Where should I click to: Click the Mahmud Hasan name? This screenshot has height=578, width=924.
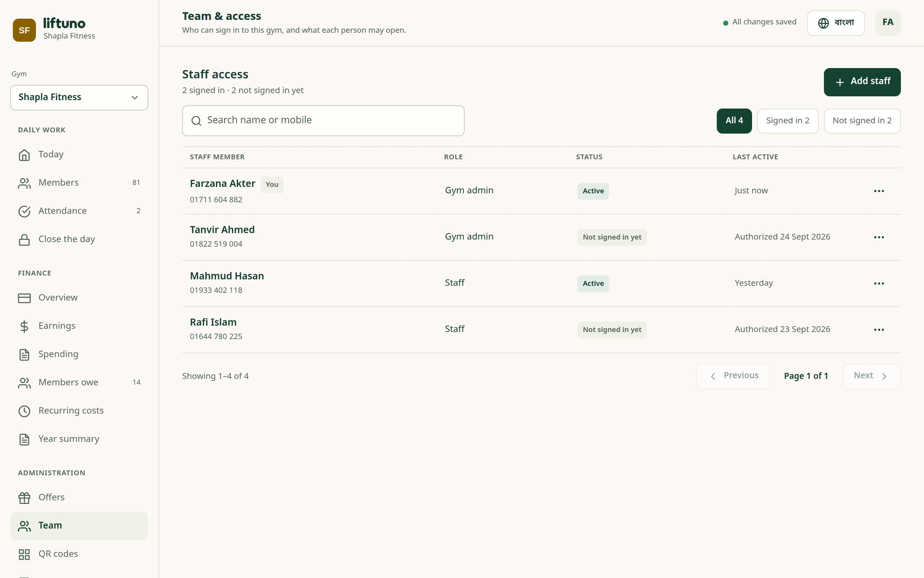pos(227,276)
